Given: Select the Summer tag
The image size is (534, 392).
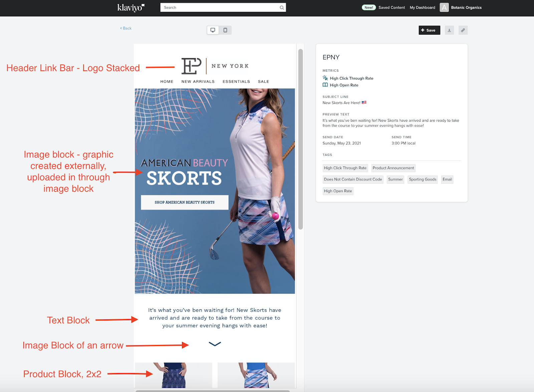Looking at the screenshot, I should click(395, 179).
